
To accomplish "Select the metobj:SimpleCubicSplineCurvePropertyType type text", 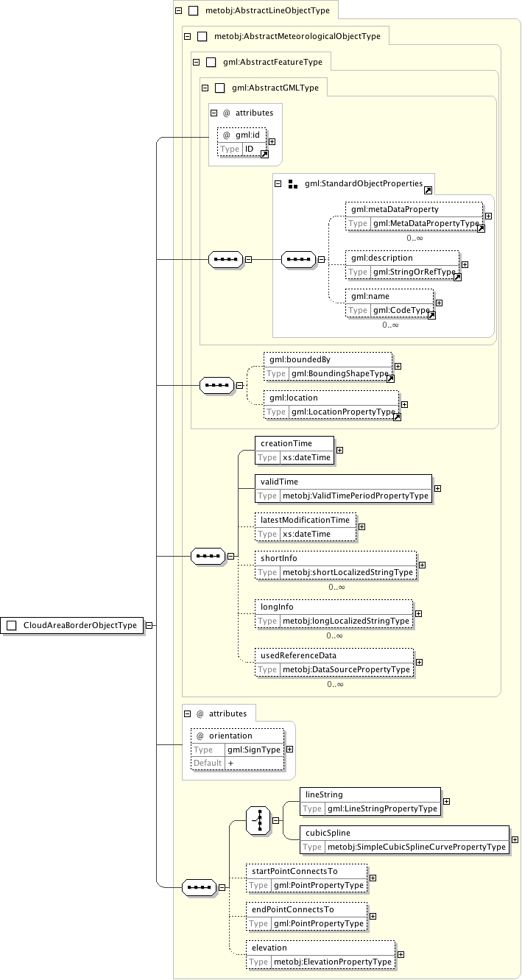I will [x=417, y=847].
